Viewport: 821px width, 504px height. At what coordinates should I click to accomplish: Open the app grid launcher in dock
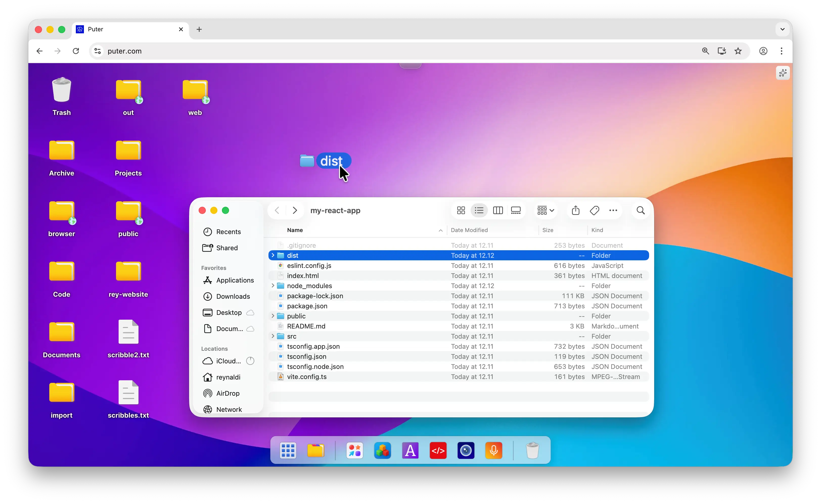click(x=288, y=451)
